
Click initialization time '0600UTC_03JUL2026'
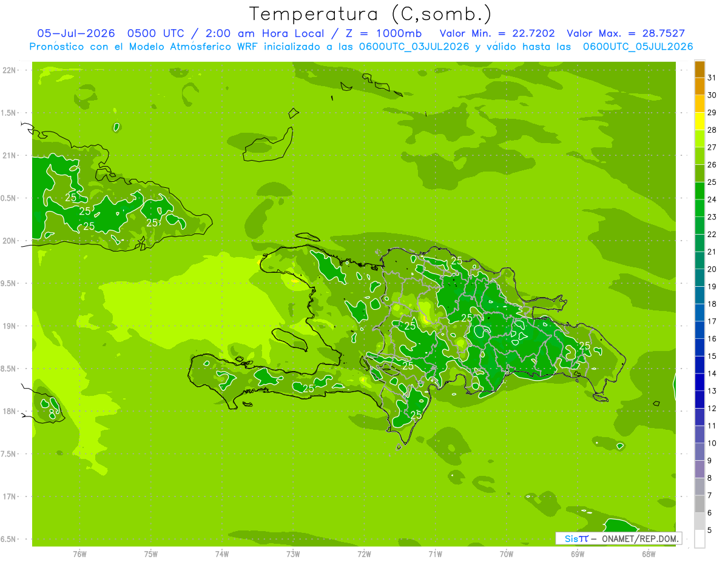[414, 47]
